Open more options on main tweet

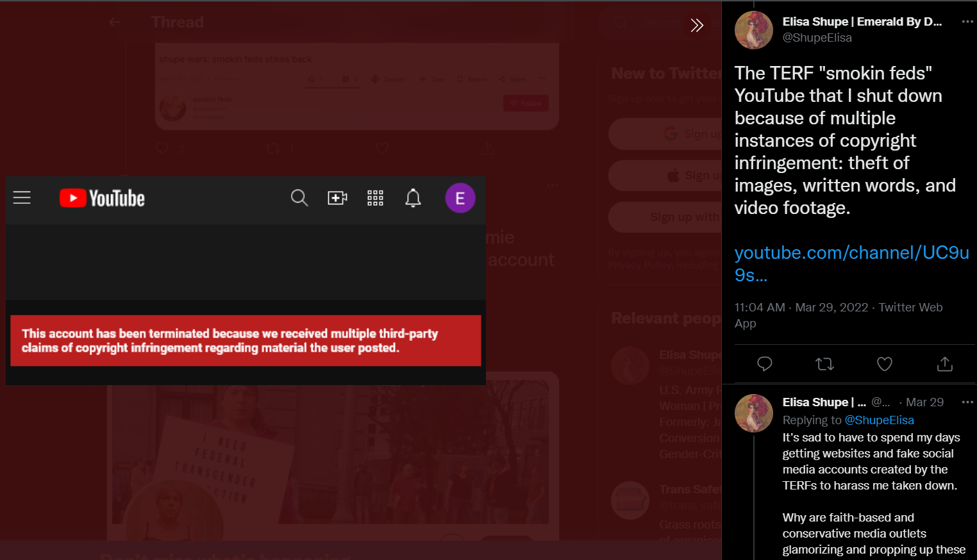click(967, 22)
